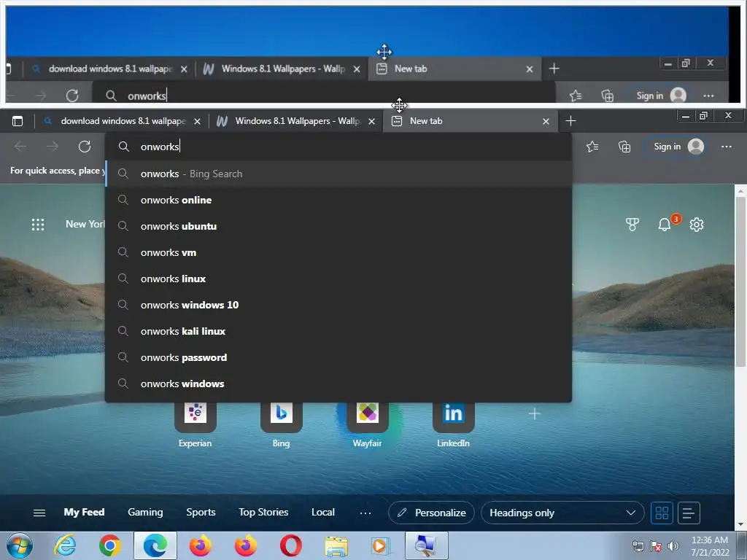The width and height of the screenshot is (747, 560).
Task: Open notifications bell with 3 badge
Action: (x=665, y=225)
